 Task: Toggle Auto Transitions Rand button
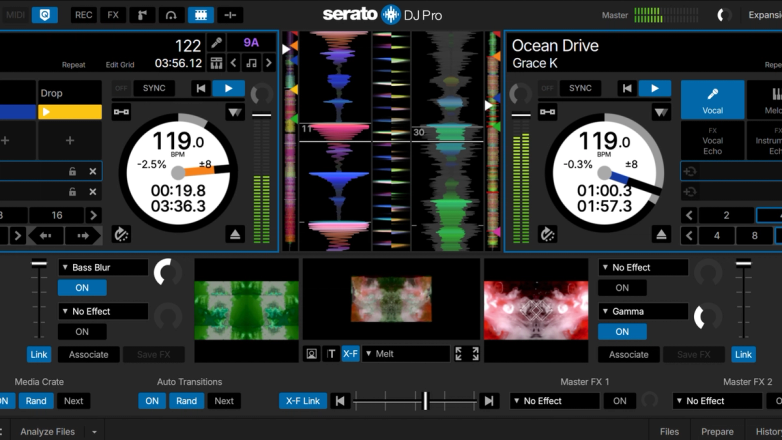pos(186,401)
